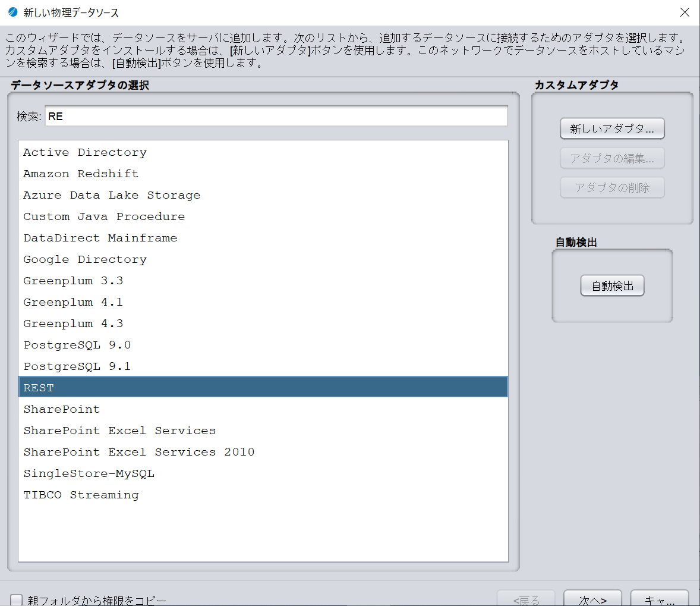Screen dimensions: 700x606
Task: Close the 新しい物理データソース dialog
Action: (x=685, y=12)
